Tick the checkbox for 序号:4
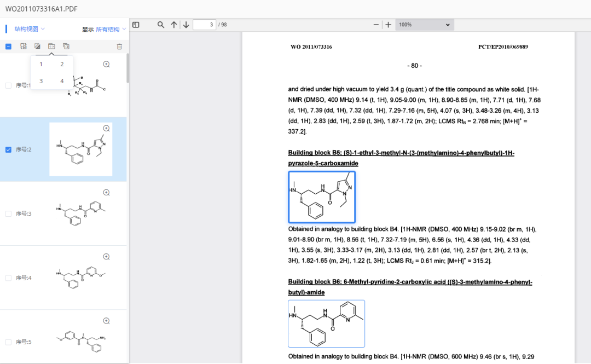The width and height of the screenshot is (591, 364). [8, 278]
